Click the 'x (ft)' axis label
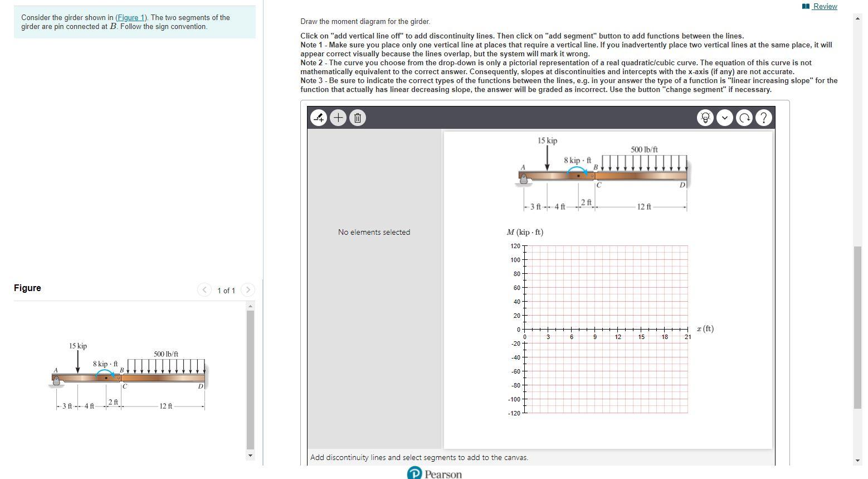Screen dimensions: 868x479 pyautogui.click(x=705, y=328)
